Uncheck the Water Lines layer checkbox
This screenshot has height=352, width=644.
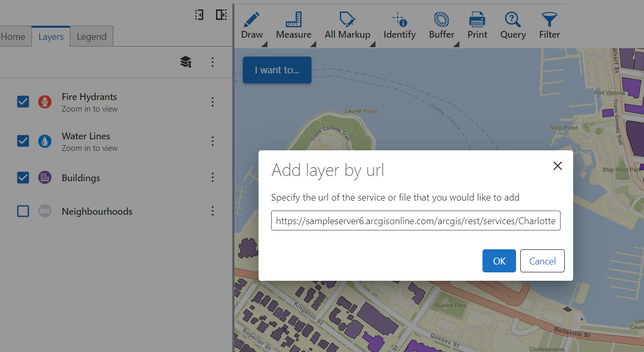point(23,141)
